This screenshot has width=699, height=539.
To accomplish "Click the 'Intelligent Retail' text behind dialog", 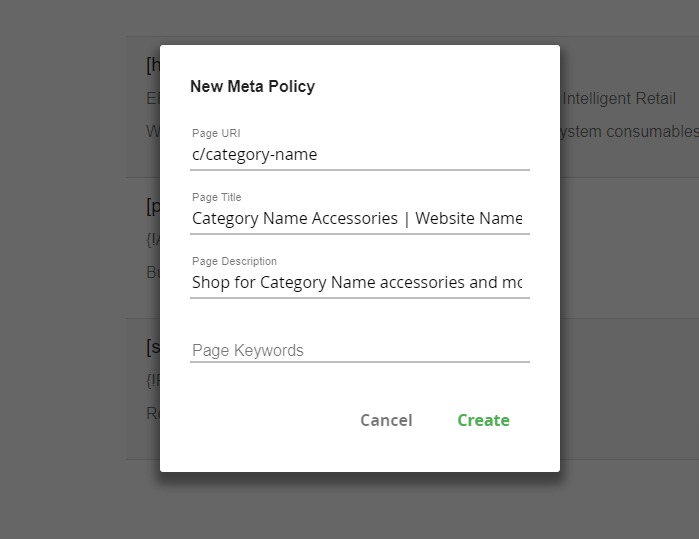I will [x=619, y=99].
